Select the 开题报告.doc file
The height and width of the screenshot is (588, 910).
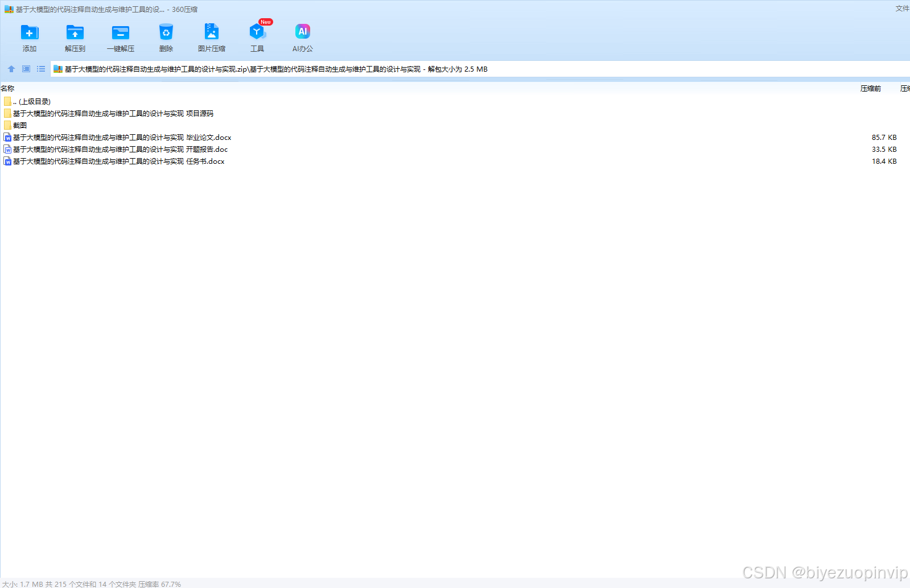pyautogui.click(x=455, y=149)
